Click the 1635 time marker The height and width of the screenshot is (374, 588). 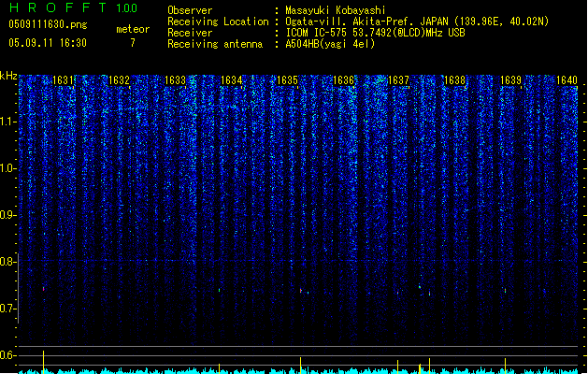[287, 80]
